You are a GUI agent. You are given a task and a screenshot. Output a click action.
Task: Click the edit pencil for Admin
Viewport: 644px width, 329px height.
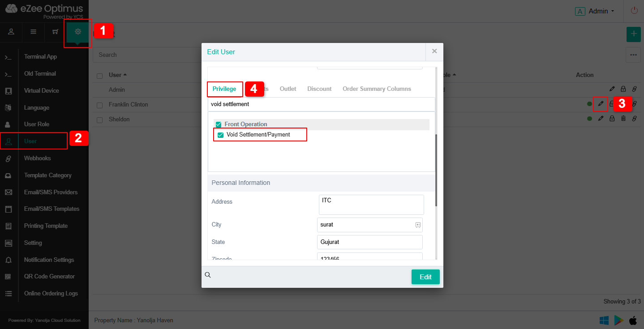(x=612, y=89)
